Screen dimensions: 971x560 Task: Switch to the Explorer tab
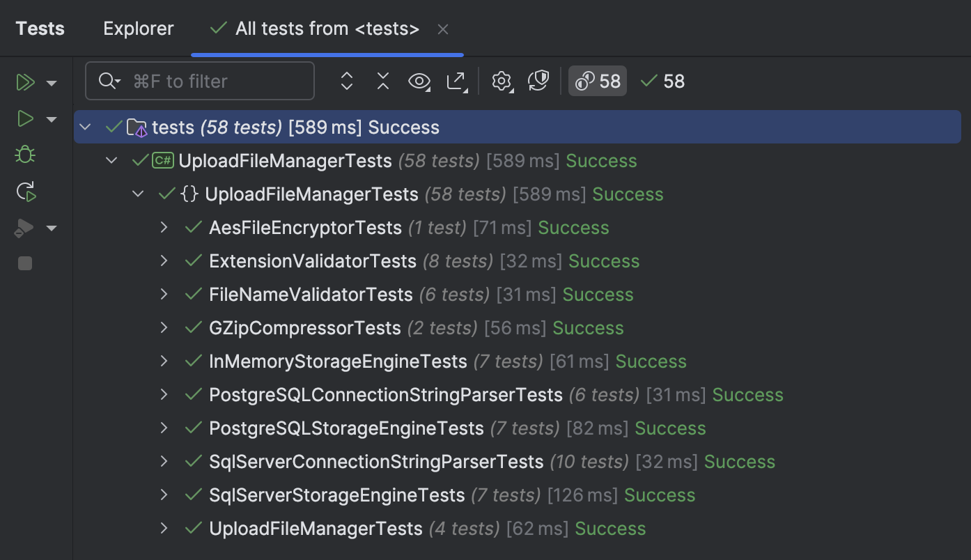click(138, 29)
